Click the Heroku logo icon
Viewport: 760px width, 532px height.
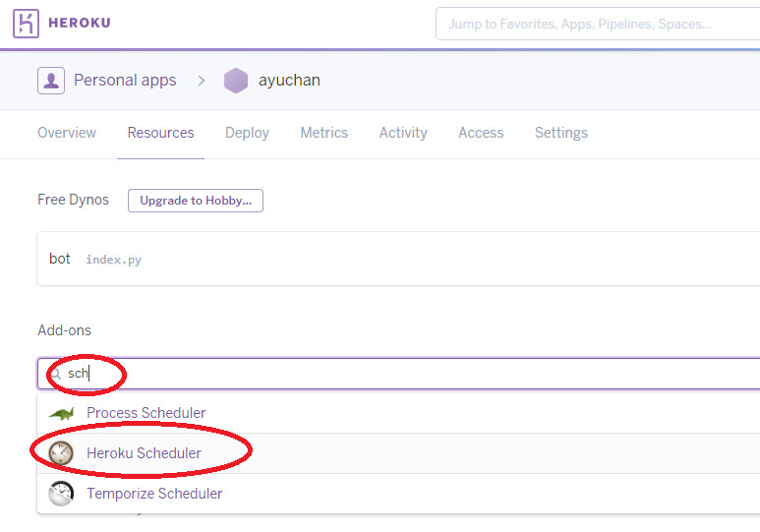pos(28,24)
